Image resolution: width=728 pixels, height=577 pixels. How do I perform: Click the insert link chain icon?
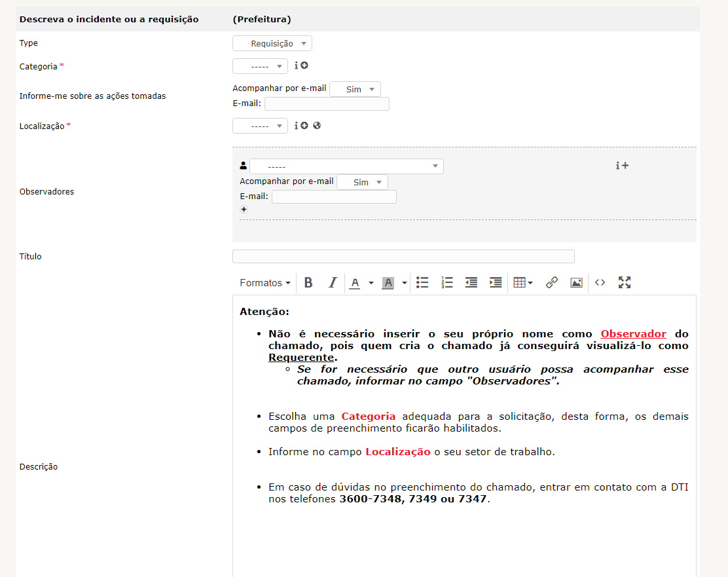coord(552,282)
